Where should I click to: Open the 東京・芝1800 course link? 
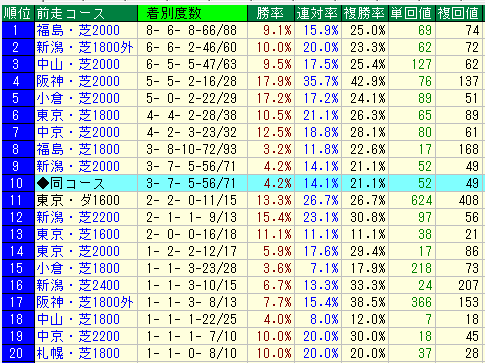point(78,116)
